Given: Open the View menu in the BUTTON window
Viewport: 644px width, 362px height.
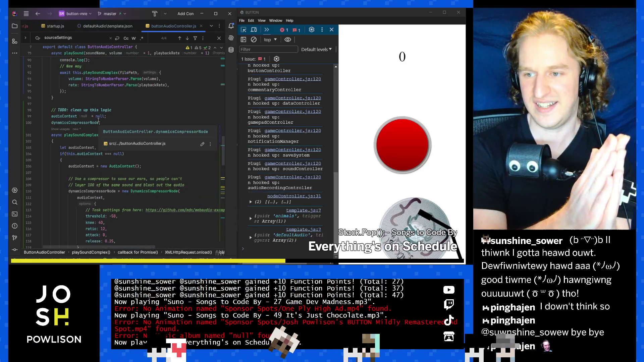Looking at the screenshot, I should point(262,20).
